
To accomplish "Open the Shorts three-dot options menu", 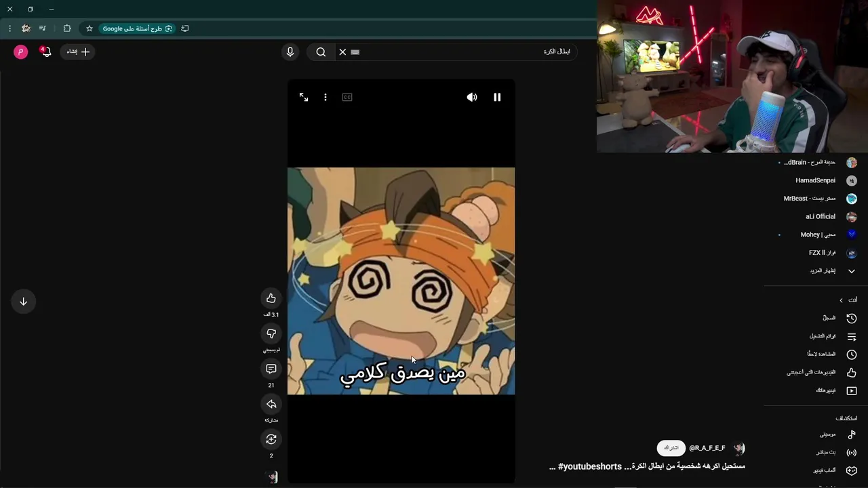I will point(325,97).
